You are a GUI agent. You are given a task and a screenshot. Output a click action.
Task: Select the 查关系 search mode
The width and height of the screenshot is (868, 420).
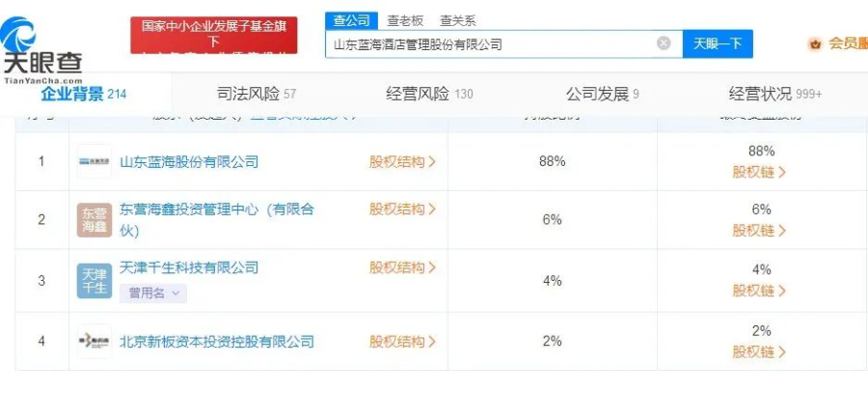pyautogui.click(x=457, y=20)
